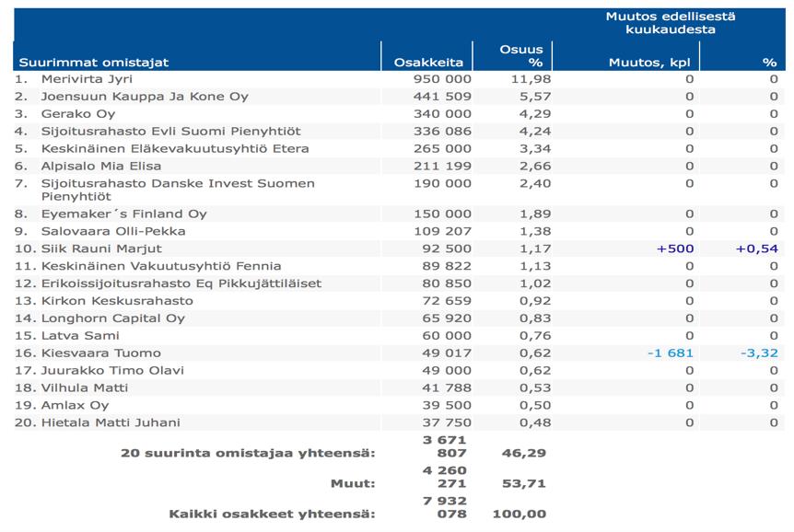The width and height of the screenshot is (794, 532).
Task: Select share count '211 199'
Action: click(x=442, y=166)
